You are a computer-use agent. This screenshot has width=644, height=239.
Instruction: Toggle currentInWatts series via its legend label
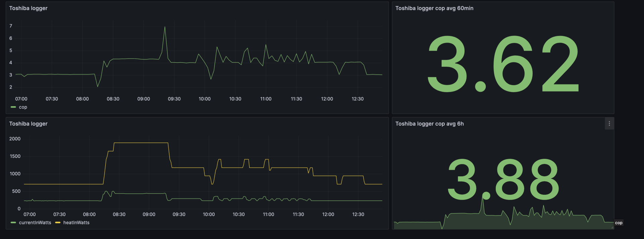pos(35,223)
